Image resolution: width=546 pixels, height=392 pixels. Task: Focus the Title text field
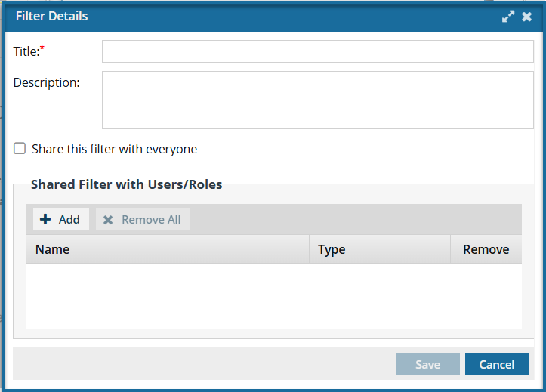(318, 51)
